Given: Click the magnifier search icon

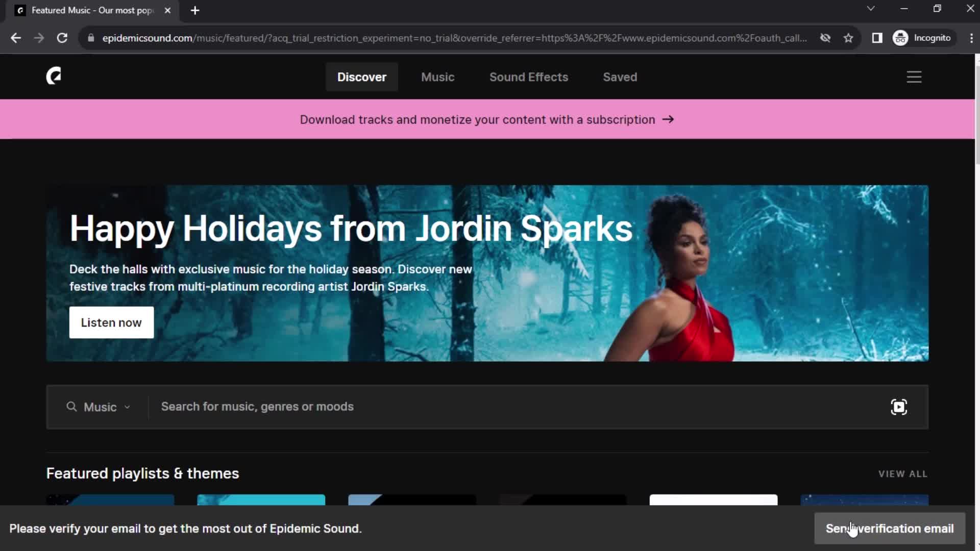Looking at the screenshot, I should tap(71, 407).
